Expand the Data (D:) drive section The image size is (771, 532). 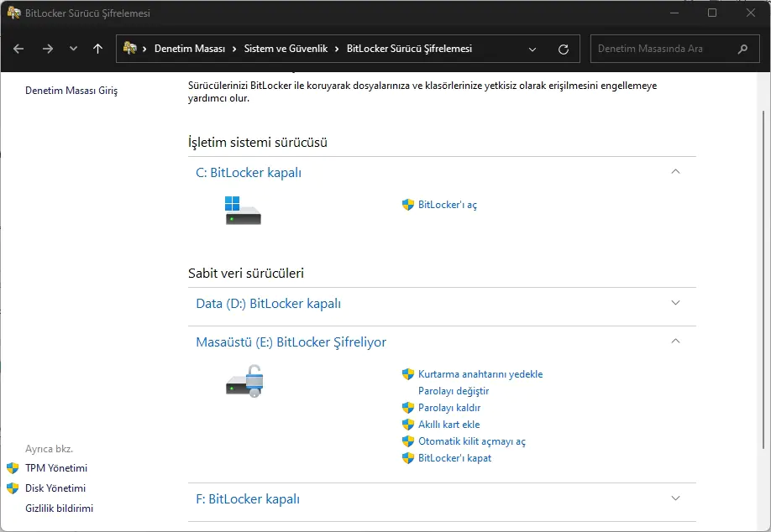point(676,303)
